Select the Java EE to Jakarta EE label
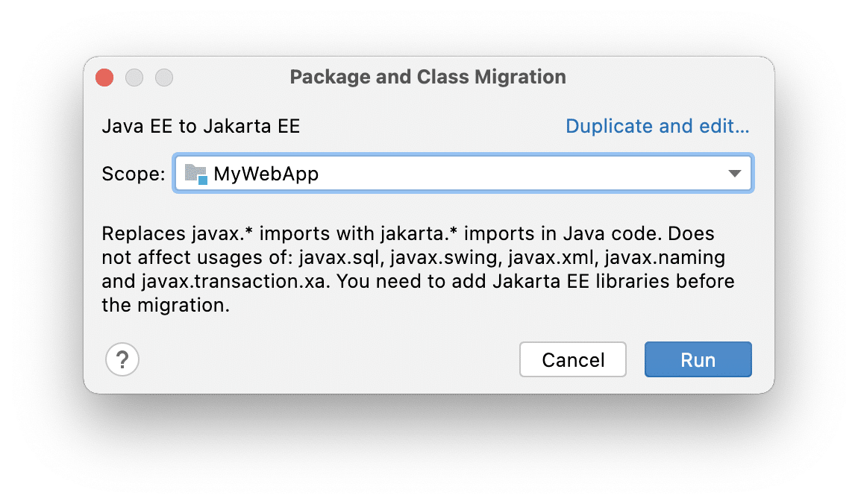The image size is (858, 504). [201, 126]
